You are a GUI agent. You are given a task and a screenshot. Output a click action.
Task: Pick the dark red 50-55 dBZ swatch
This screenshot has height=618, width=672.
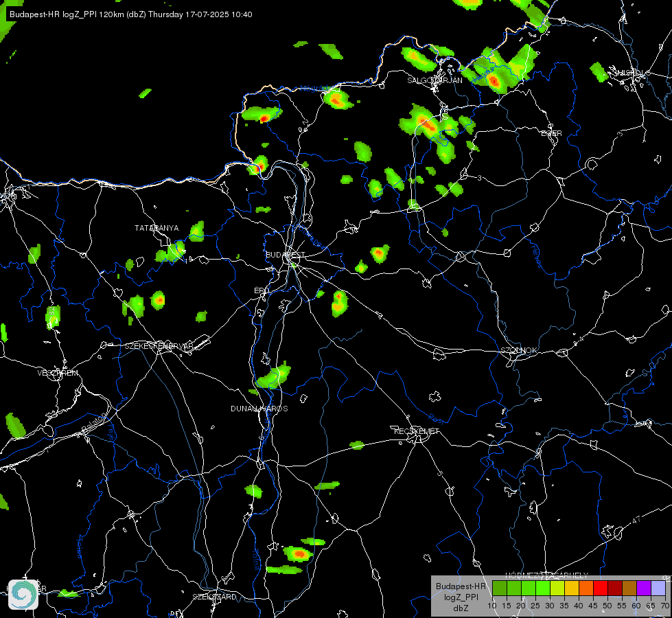point(615,588)
